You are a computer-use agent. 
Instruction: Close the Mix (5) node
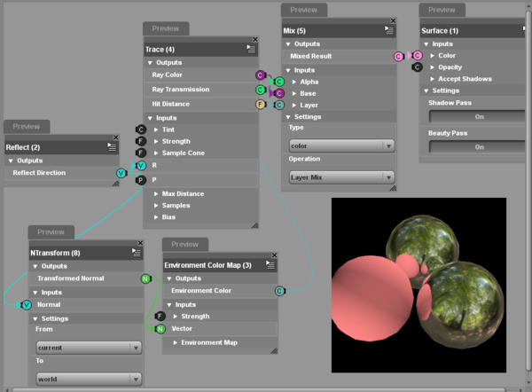(393, 20)
